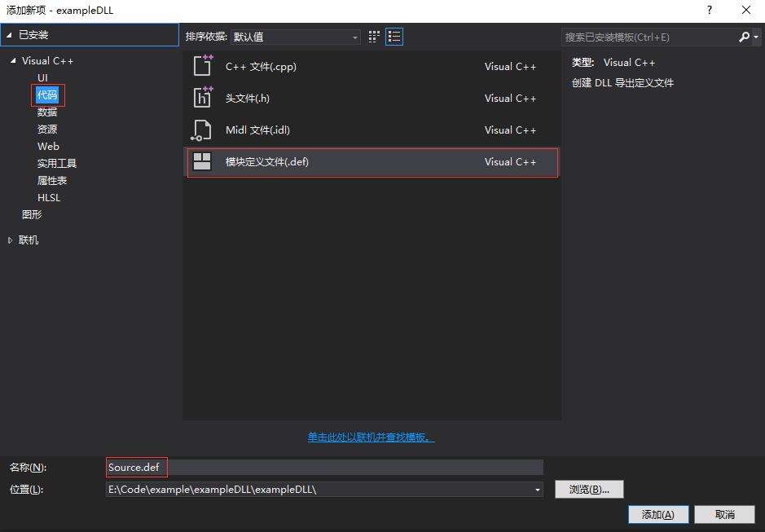Select the UI category
765x532 pixels.
click(42, 77)
